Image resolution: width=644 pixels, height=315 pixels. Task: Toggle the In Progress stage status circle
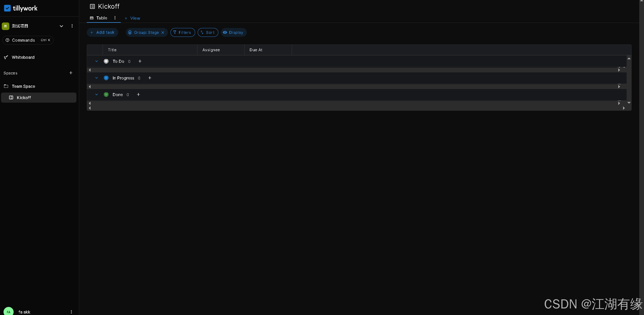point(106,78)
